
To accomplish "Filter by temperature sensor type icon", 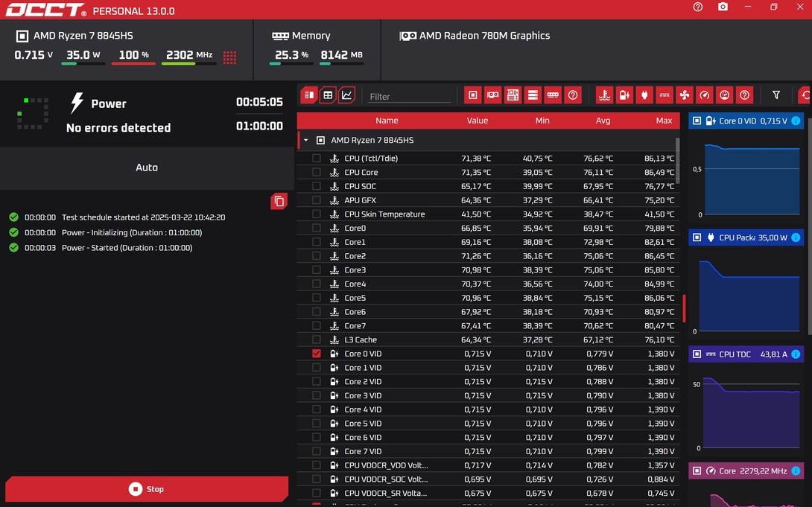I will point(604,95).
